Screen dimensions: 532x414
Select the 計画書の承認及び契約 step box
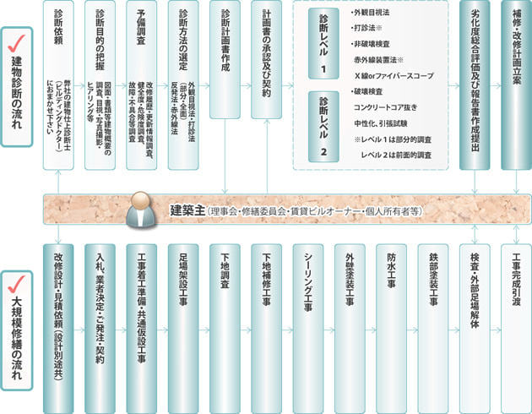267,59
